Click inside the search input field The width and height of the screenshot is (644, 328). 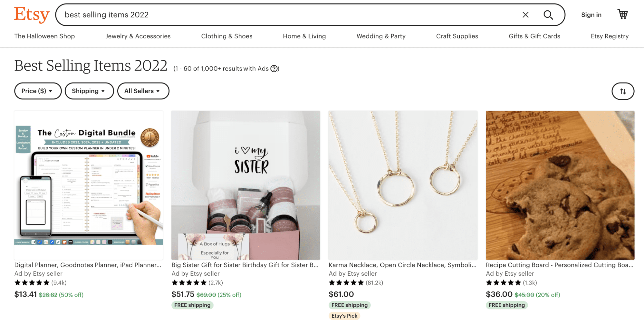(226, 15)
